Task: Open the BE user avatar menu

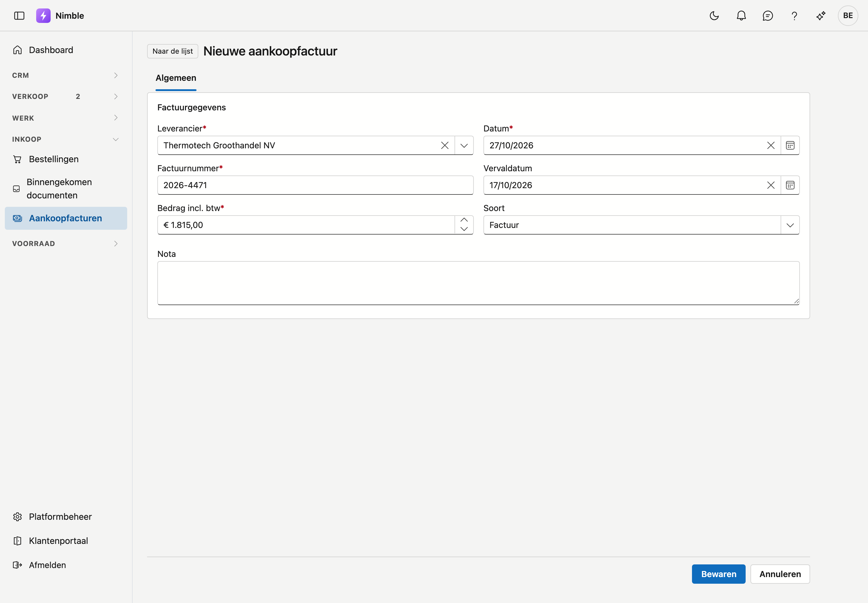Action: click(848, 15)
